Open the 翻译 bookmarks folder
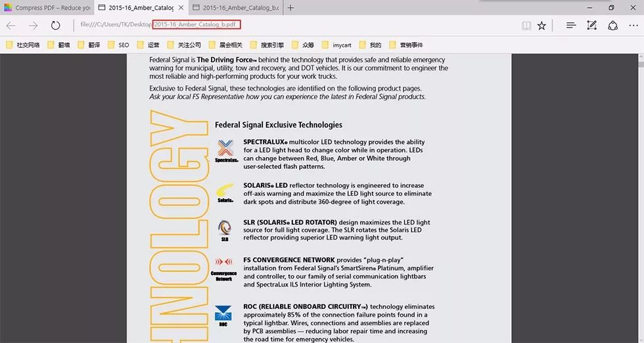The image size is (644, 343). pos(89,45)
